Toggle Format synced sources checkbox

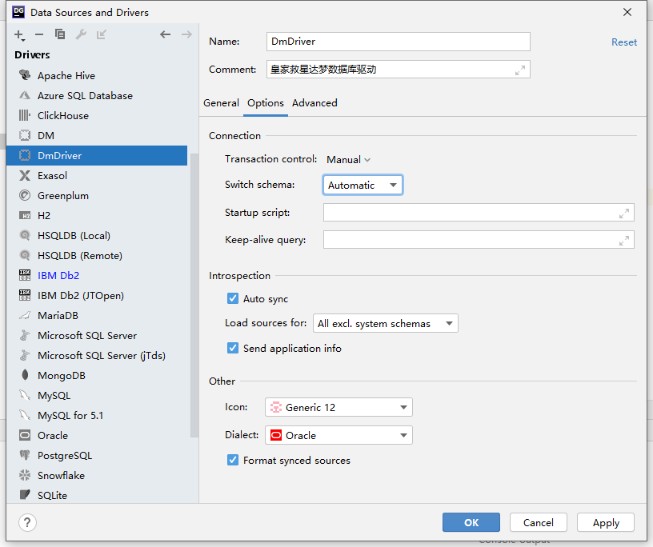(x=233, y=460)
